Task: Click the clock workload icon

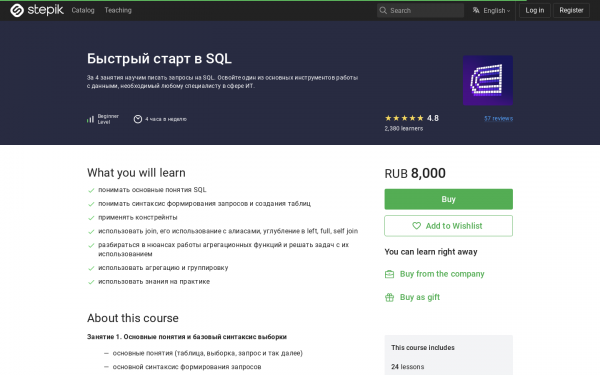Action: point(138,119)
